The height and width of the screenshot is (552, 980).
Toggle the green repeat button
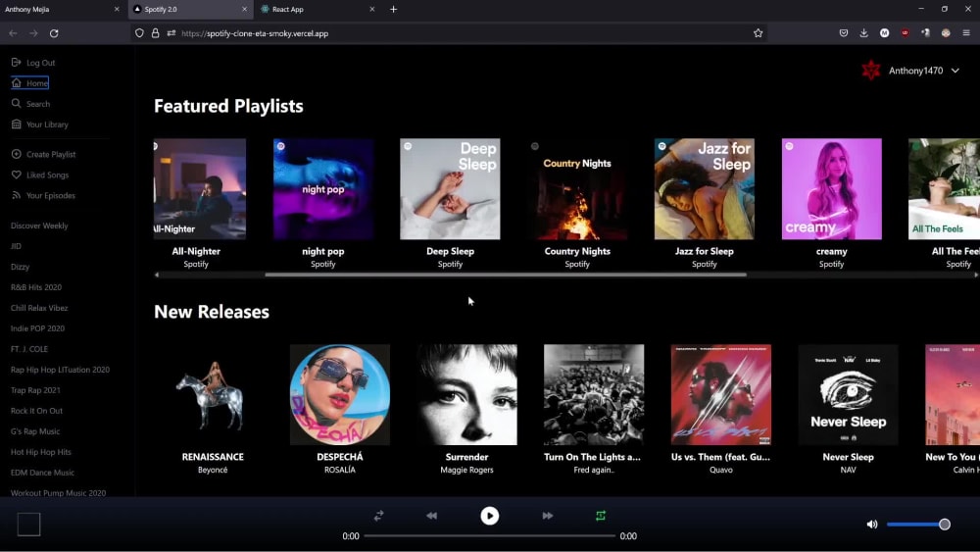coord(601,516)
